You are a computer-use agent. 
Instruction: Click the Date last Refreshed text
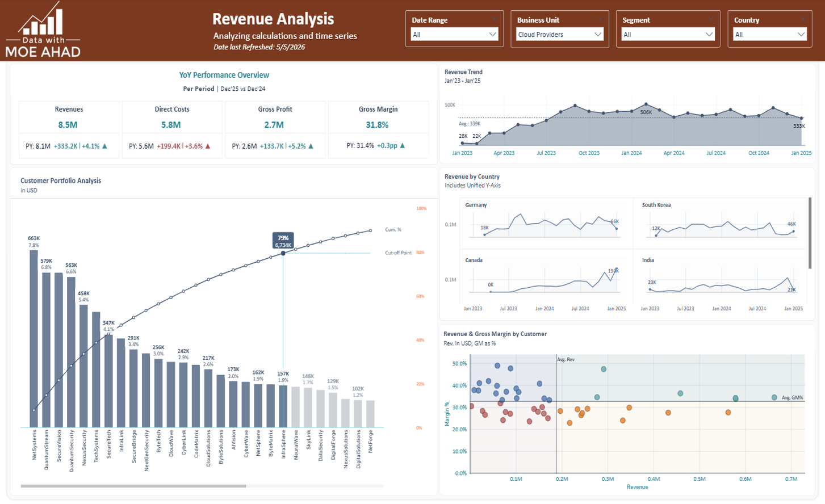tap(259, 47)
